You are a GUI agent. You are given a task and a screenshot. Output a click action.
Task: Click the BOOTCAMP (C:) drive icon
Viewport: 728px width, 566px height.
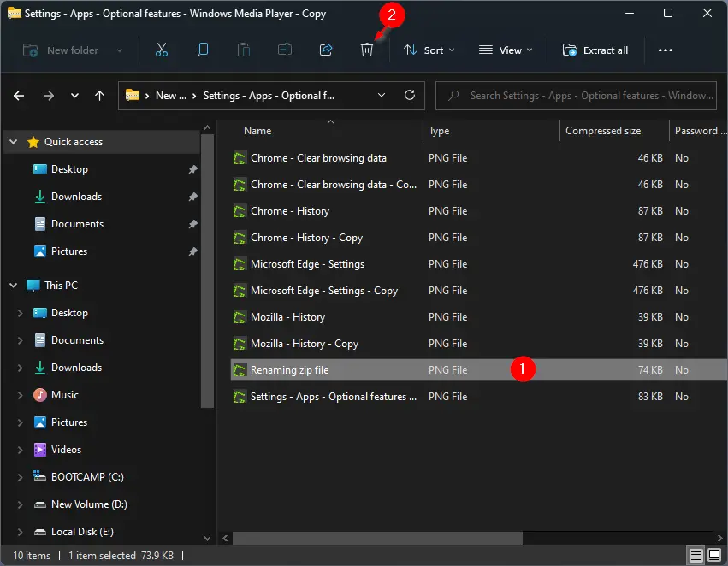(40, 476)
